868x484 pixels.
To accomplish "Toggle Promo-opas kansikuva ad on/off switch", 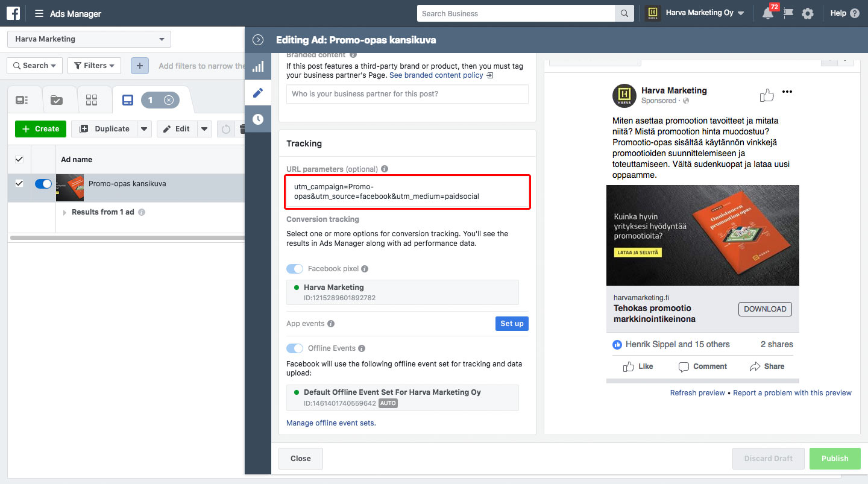I will tap(43, 184).
